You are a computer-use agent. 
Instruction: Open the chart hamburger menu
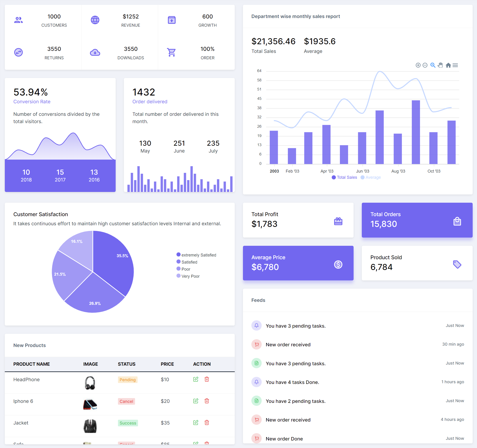coord(455,65)
